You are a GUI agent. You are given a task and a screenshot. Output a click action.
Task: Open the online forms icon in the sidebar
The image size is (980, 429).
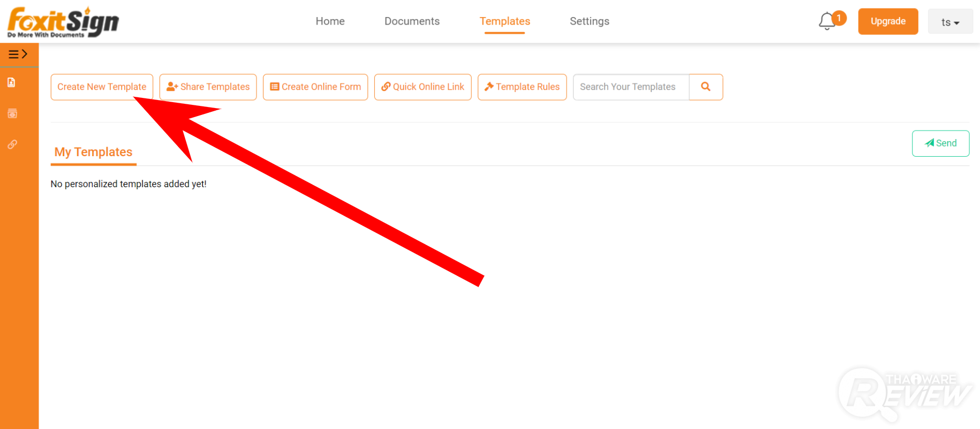click(x=12, y=113)
